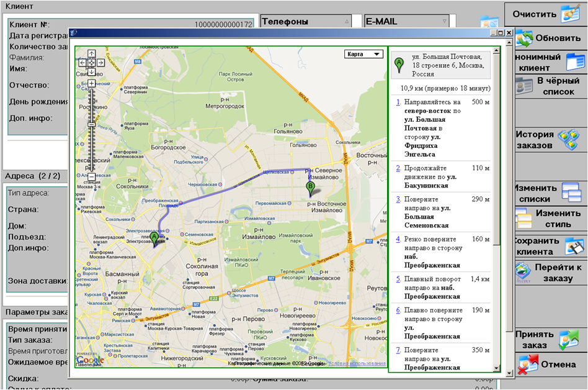Click the Google logo on the map
Screen dimensions: 588x390
click(90, 360)
